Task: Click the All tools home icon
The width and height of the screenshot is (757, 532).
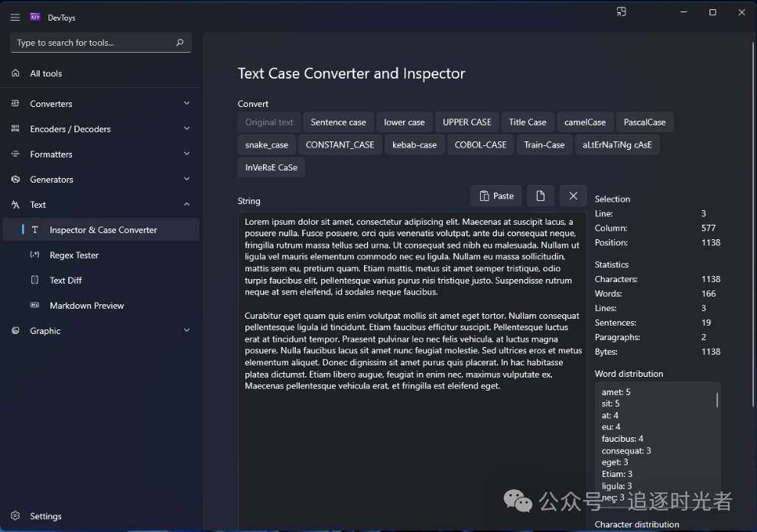Action: tap(15, 73)
